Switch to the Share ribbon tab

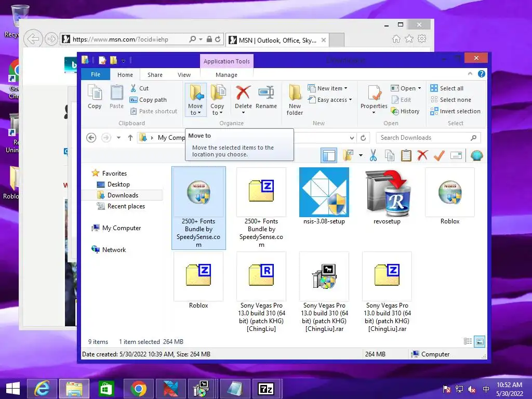(155, 75)
